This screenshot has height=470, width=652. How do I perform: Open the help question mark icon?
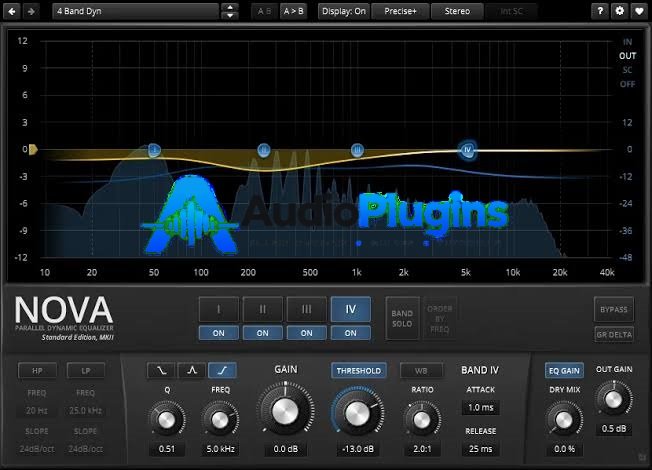[x=600, y=11]
